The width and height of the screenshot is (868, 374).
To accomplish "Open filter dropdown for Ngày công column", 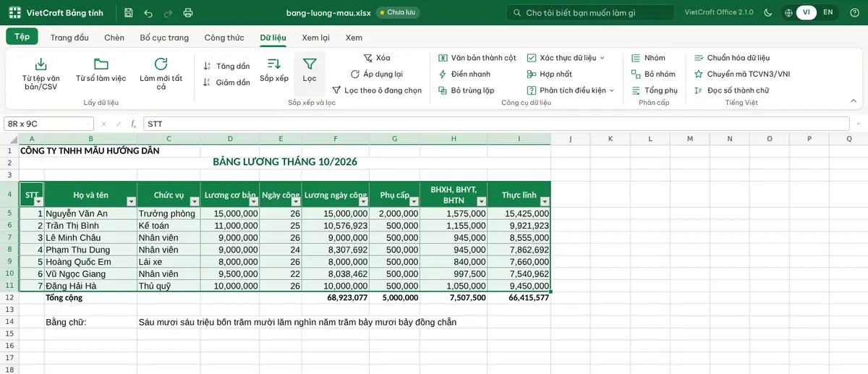I will click(297, 202).
